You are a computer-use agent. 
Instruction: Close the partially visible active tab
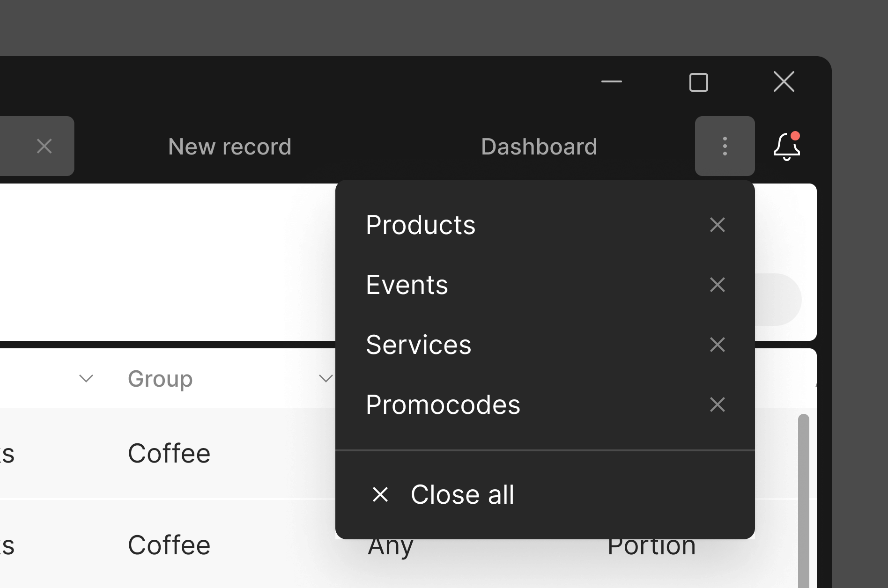44,147
